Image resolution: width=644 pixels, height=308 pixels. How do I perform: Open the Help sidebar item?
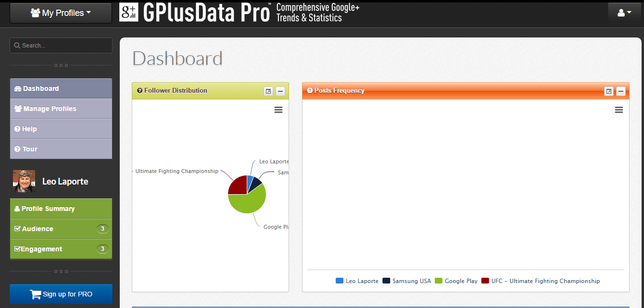(61, 129)
